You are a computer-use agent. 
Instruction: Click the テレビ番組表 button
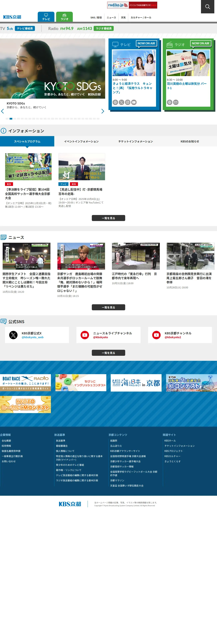[25, 28]
